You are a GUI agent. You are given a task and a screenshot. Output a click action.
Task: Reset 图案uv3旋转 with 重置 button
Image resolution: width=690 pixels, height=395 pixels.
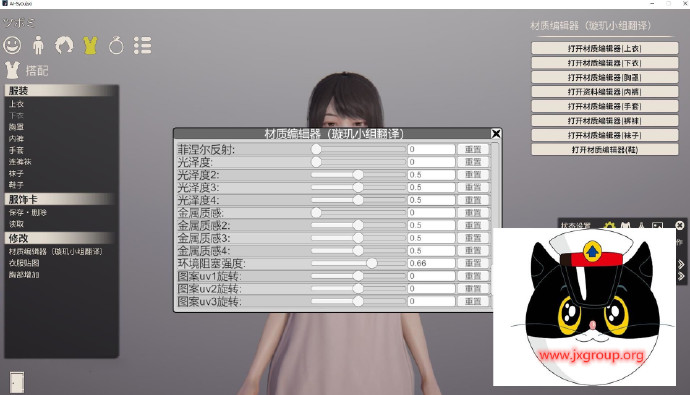473,301
